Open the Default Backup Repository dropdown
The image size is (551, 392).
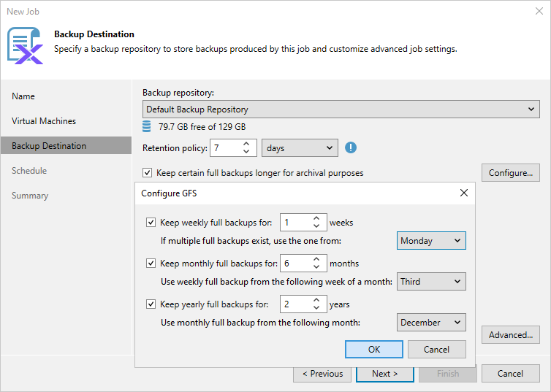(x=341, y=109)
